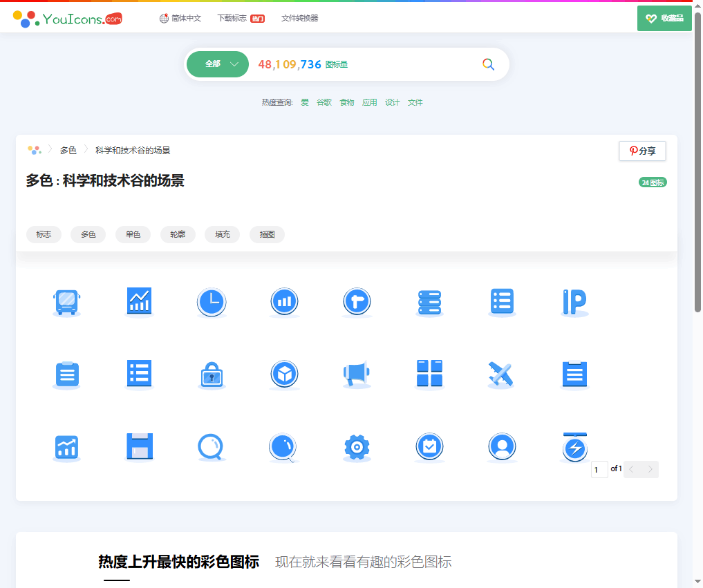The height and width of the screenshot is (588, 703).
Task: Open the user avatar circle icon
Action: 502,447
